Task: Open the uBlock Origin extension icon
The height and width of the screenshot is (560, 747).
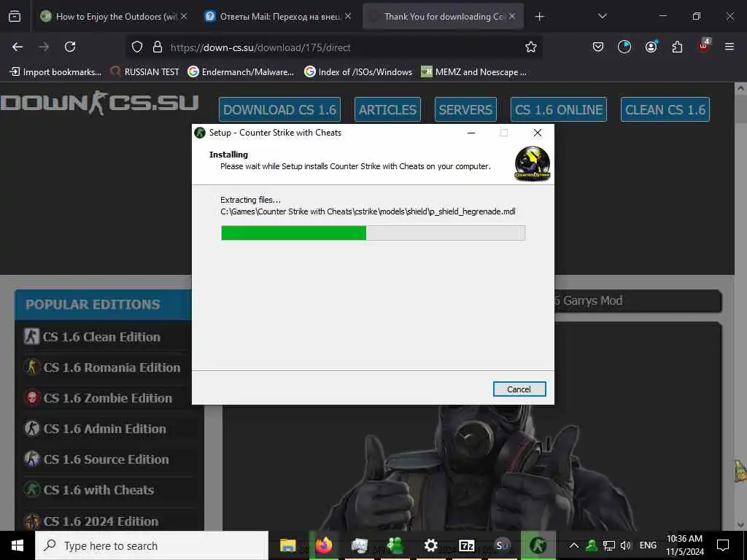Action: [x=704, y=46]
